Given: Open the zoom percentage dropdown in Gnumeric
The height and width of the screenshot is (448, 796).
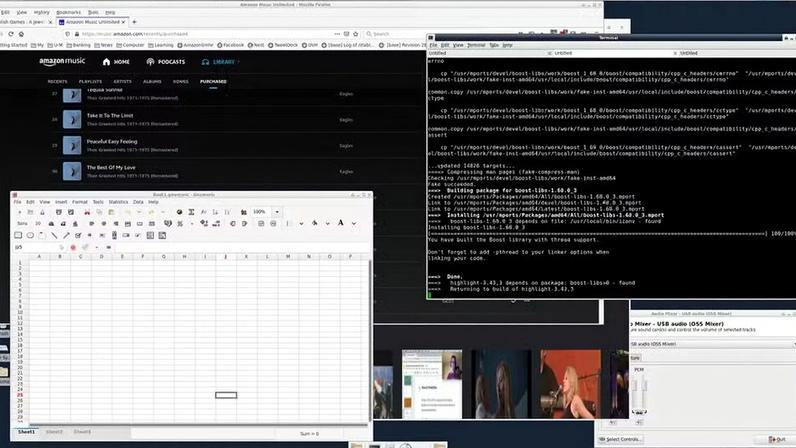Looking at the screenshot, I should click(x=277, y=212).
